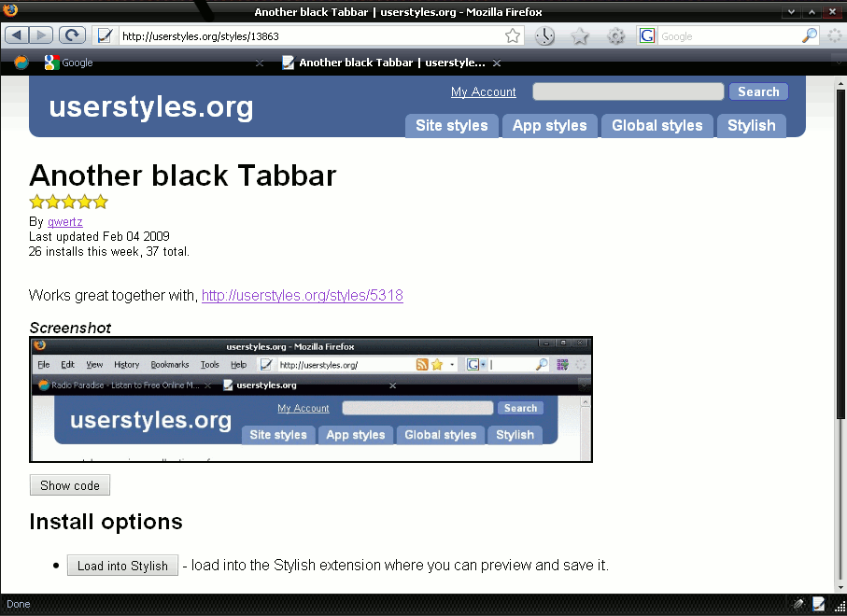Maximize the Firefox window

(812, 11)
